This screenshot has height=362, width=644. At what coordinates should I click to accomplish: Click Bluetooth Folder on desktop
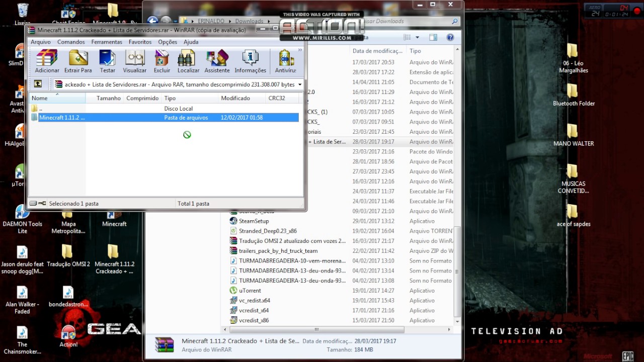pos(573,95)
